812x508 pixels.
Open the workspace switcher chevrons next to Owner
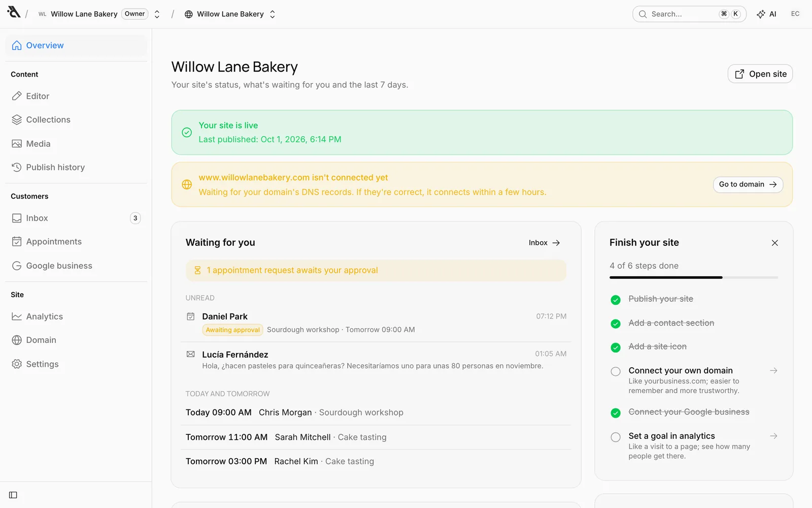click(x=157, y=14)
